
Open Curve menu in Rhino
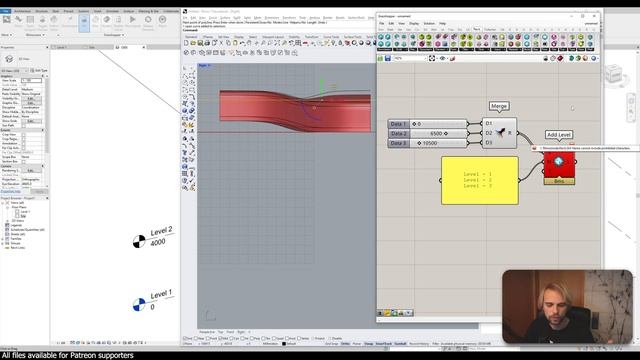[x=213, y=18]
